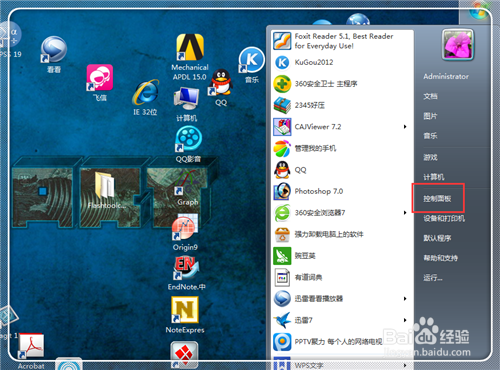
Task: Click the Administrator user name link
Action: (x=446, y=77)
